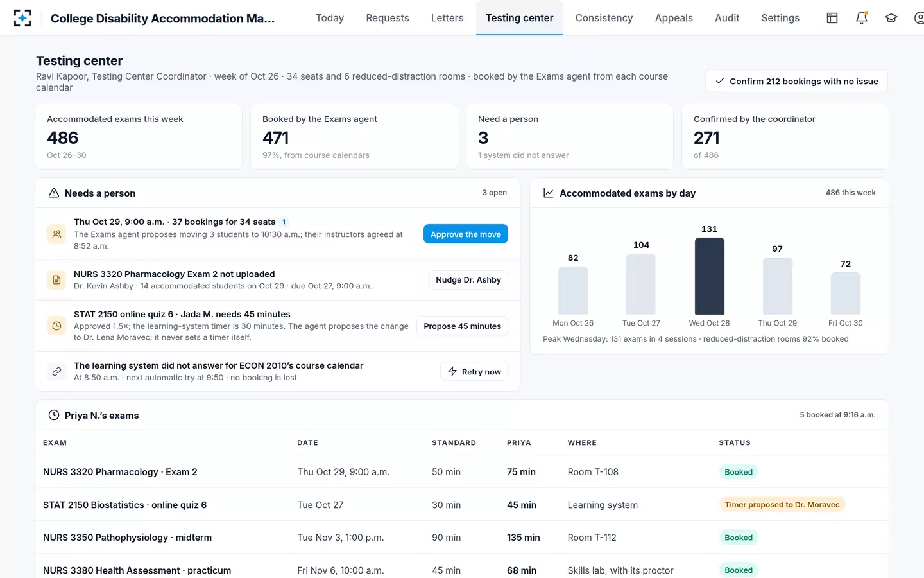Open the Need a person summary card
The image size is (924, 578).
tap(570, 136)
